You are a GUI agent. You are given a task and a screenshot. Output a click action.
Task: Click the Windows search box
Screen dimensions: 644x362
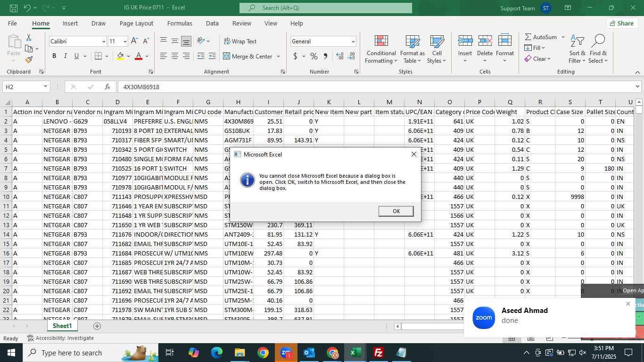coord(91,353)
